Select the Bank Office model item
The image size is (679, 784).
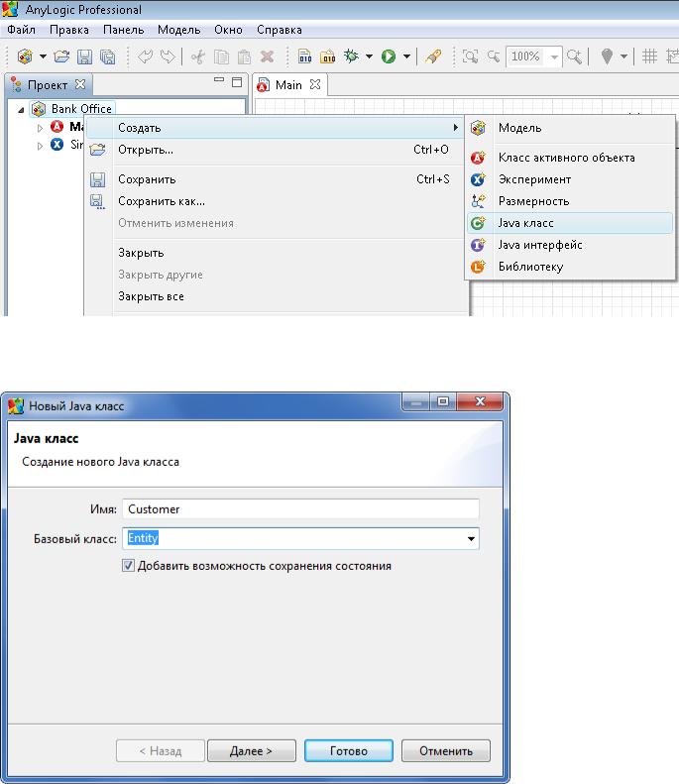click(72, 108)
